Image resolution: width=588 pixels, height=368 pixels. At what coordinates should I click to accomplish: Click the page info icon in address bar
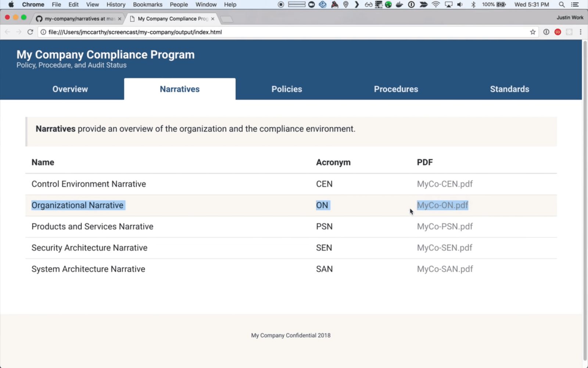pos(43,32)
